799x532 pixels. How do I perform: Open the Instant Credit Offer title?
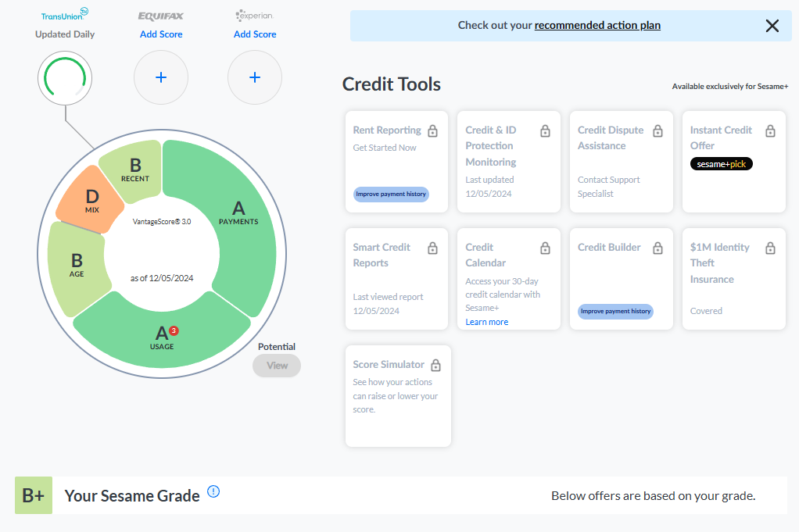(721, 138)
